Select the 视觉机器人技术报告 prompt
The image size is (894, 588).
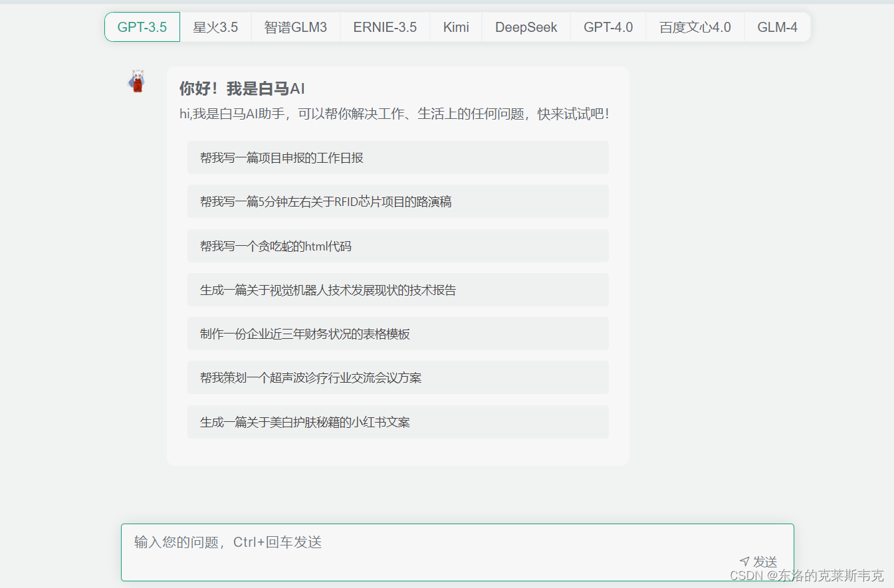click(398, 290)
